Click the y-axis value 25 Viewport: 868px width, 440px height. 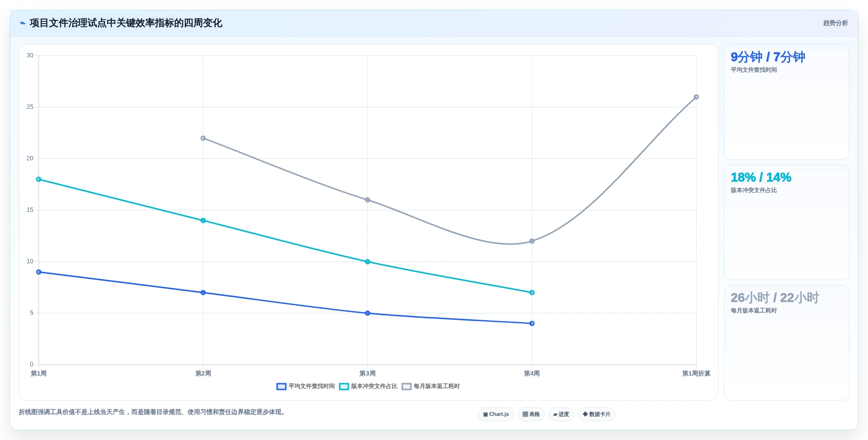pyautogui.click(x=30, y=107)
